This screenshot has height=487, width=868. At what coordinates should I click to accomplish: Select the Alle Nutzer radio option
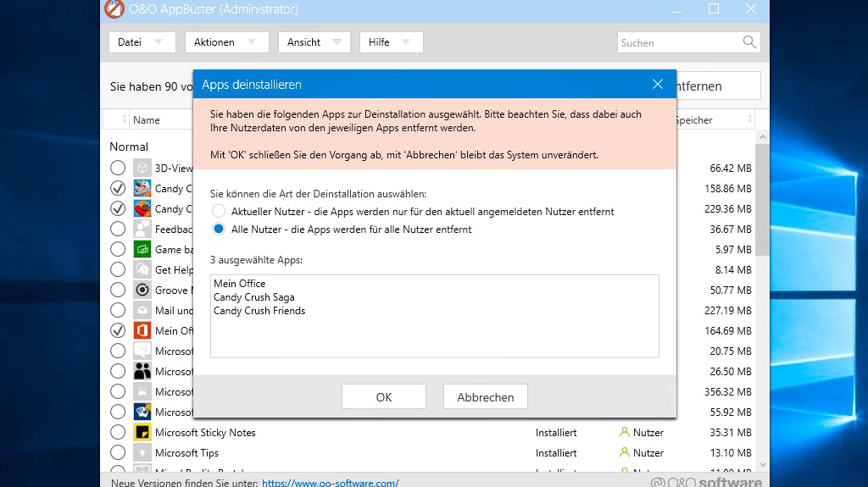(219, 229)
